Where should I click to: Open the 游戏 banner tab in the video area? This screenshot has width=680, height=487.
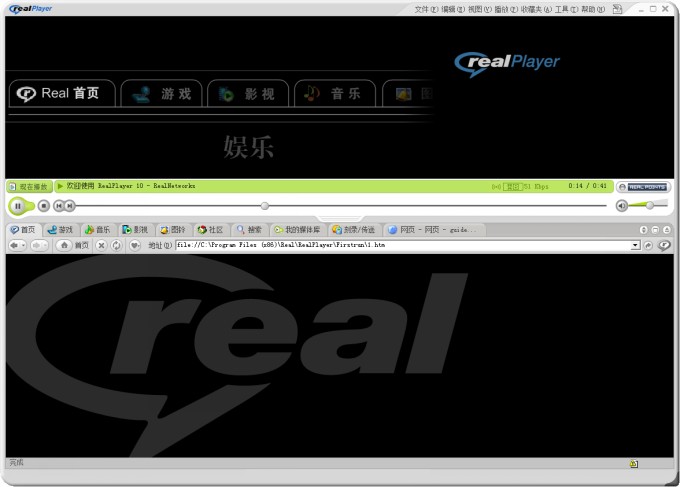(161, 93)
